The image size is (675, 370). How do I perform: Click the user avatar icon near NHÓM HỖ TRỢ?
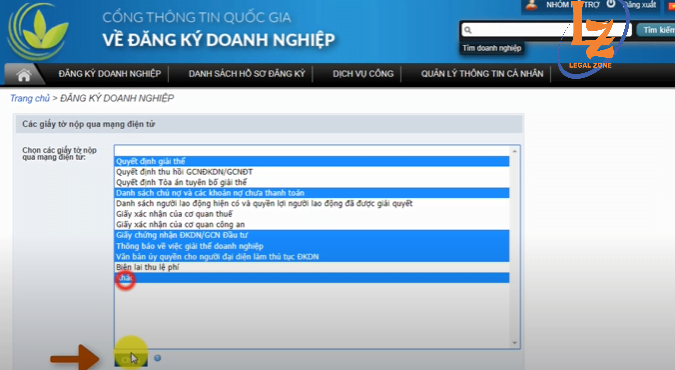click(532, 5)
